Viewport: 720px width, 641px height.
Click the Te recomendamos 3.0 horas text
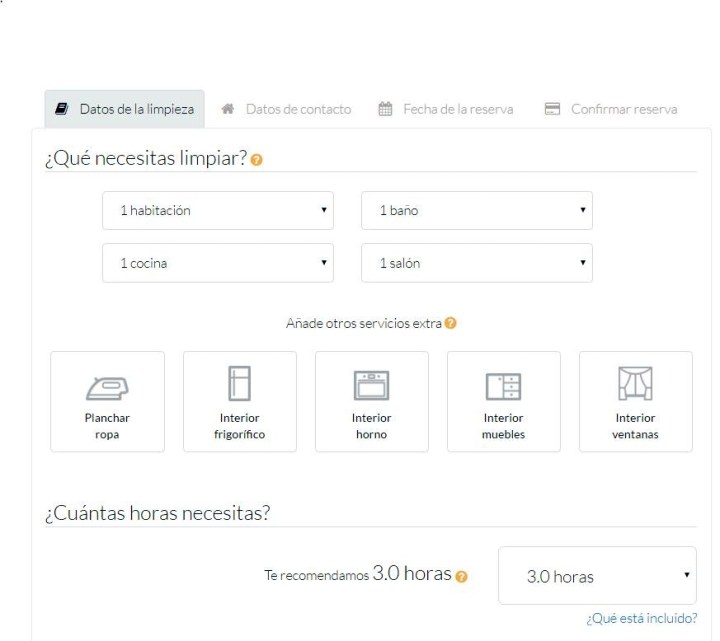tap(358, 574)
